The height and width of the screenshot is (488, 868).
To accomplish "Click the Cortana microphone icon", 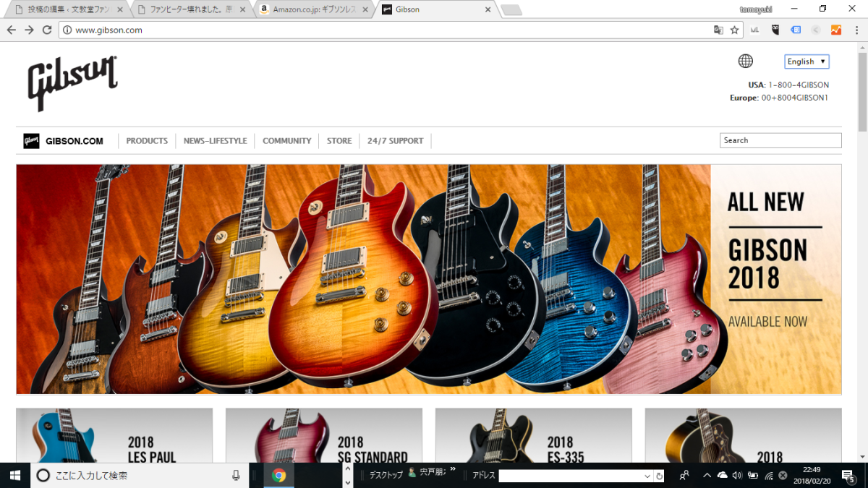I will pos(236,475).
